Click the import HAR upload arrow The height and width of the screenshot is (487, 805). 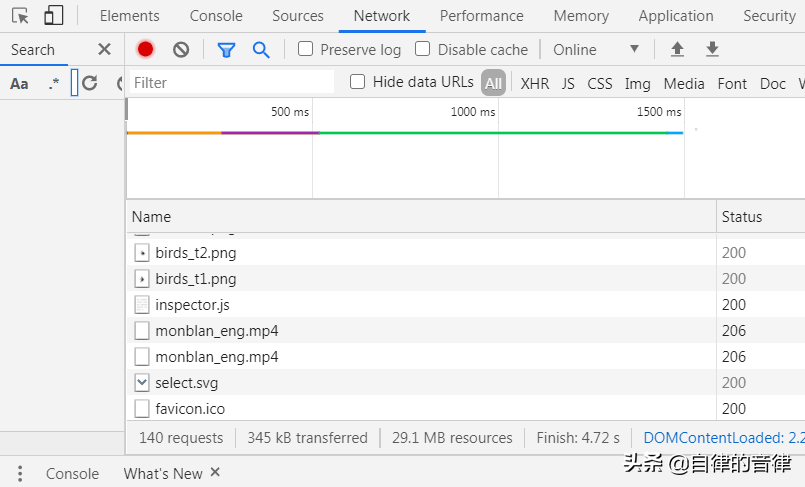click(x=677, y=50)
